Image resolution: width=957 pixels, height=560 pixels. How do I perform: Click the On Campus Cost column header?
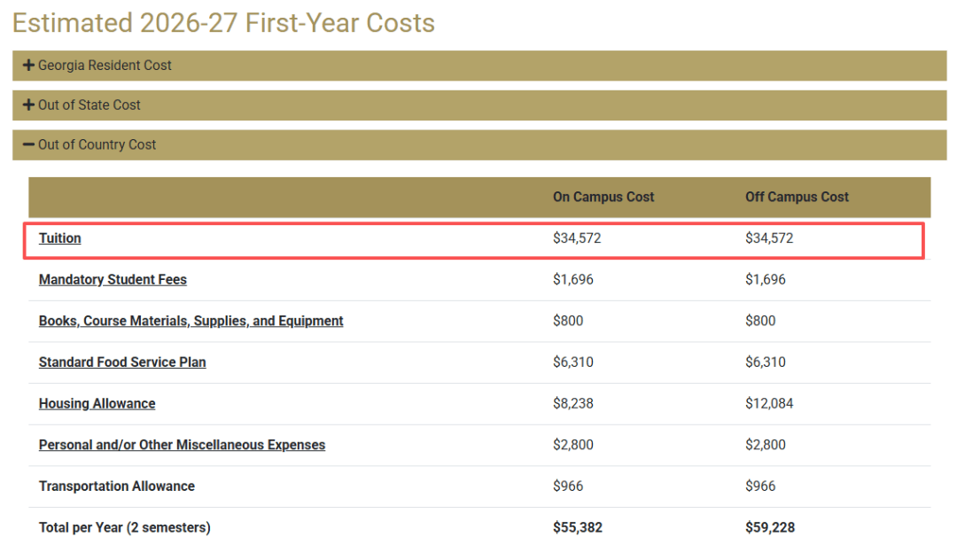(603, 198)
